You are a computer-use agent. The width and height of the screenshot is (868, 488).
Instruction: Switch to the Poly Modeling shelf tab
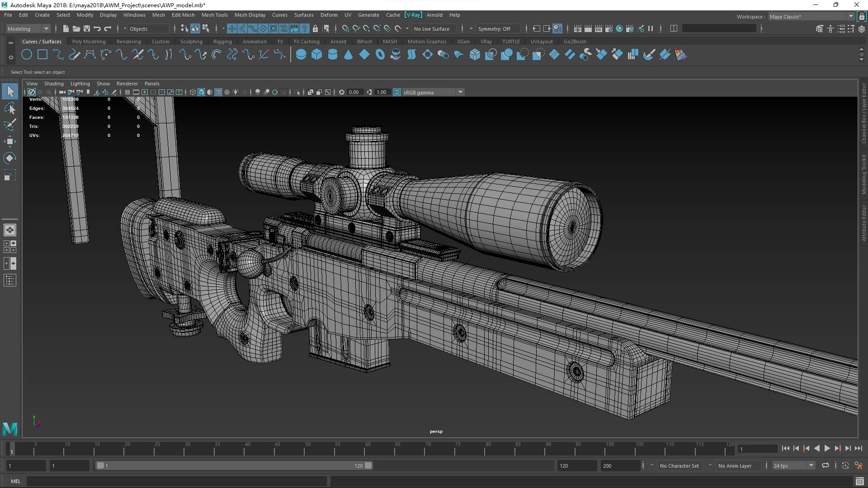pos(89,42)
